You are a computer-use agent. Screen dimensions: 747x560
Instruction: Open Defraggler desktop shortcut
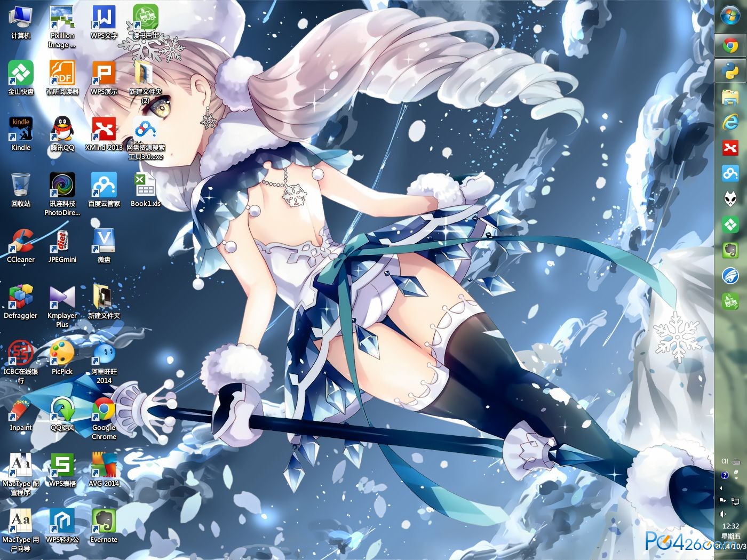click(21, 302)
